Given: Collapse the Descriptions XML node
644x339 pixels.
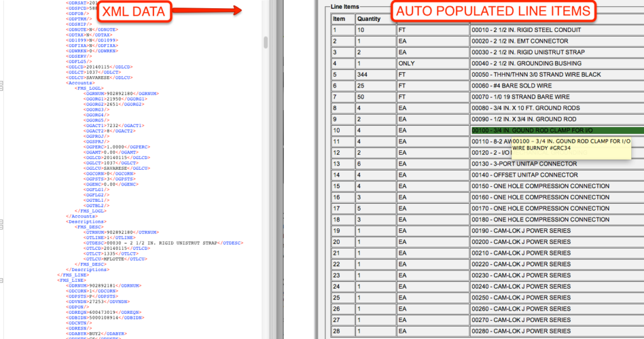Looking at the screenshot, I should [1, 222].
